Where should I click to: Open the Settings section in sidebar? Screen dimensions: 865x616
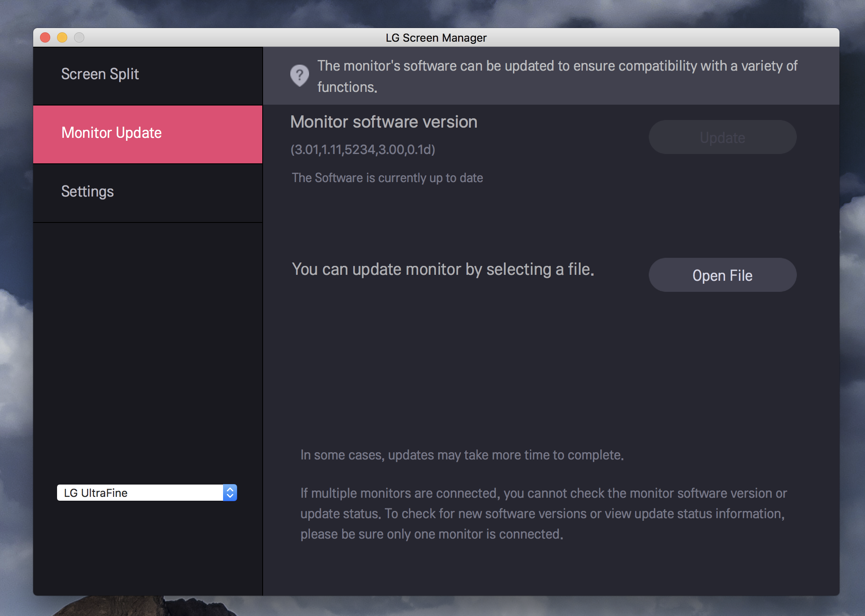coord(148,193)
